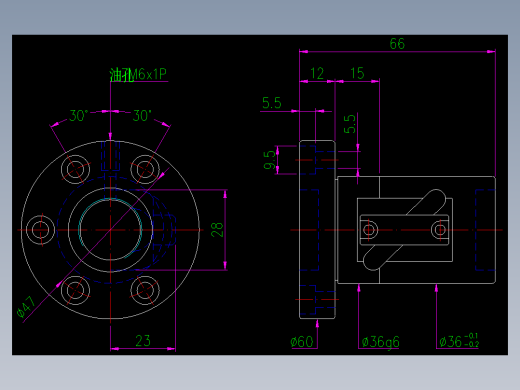The height and width of the screenshot is (390, 520).
Task: Click the dimension value 15
Action: (357, 73)
